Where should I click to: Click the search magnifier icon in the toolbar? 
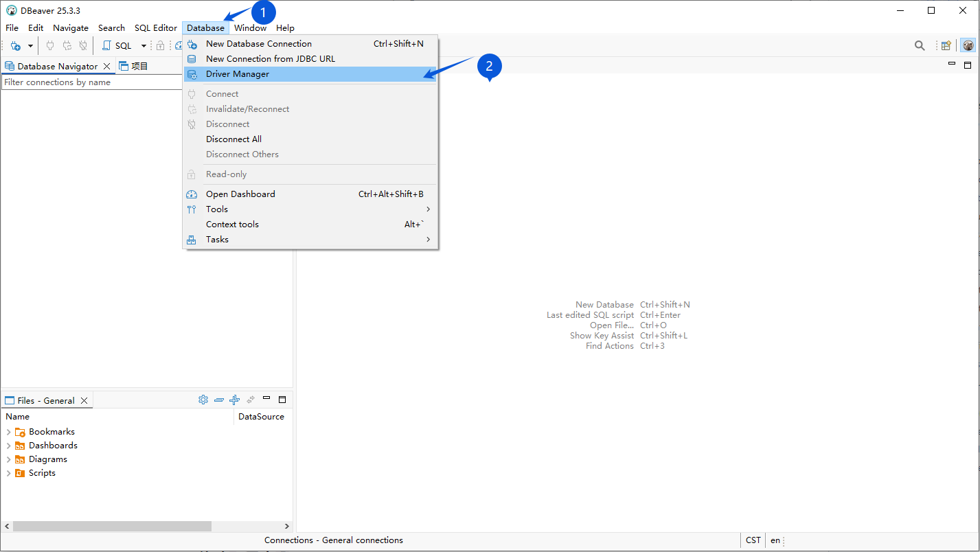tap(920, 46)
